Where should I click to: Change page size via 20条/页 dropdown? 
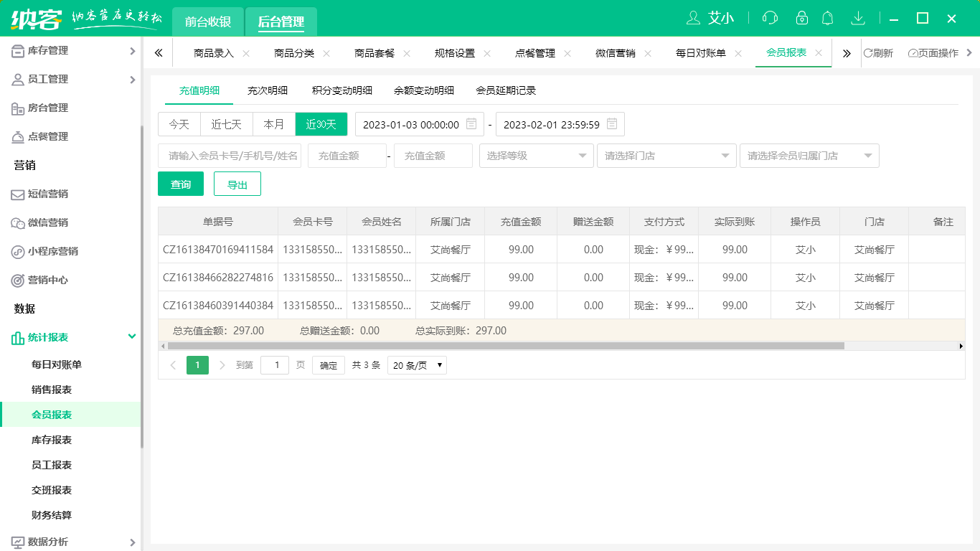click(x=416, y=364)
